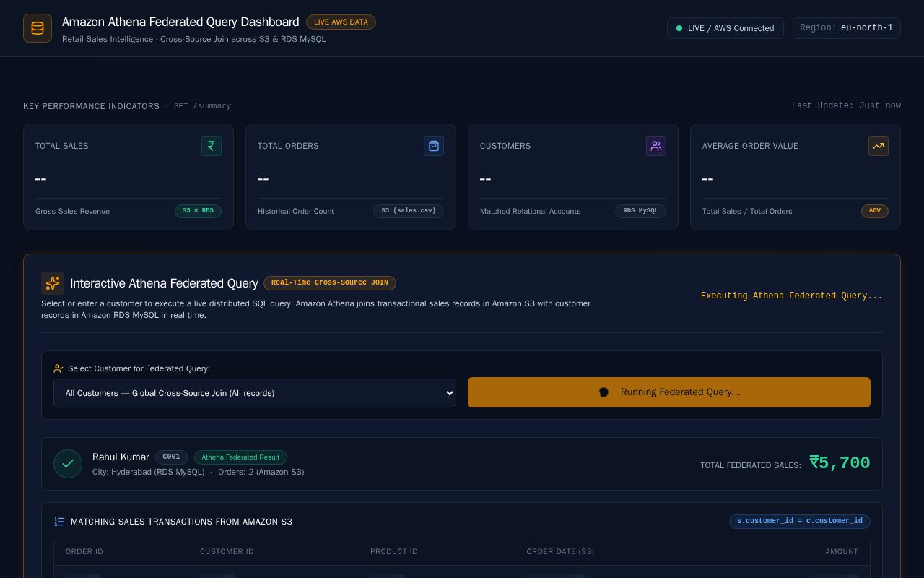
Task: Click the LIVE AWS DATA badge
Action: coord(341,22)
